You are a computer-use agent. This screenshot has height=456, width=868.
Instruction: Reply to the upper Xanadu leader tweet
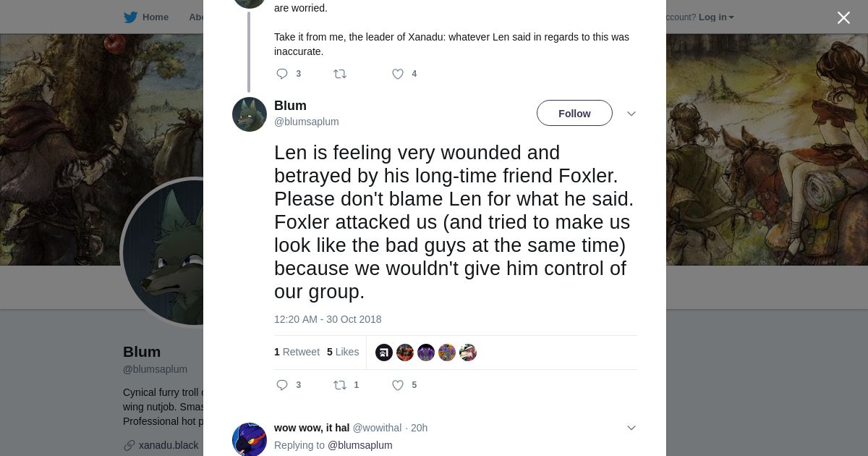pyautogui.click(x=283, y=74)
